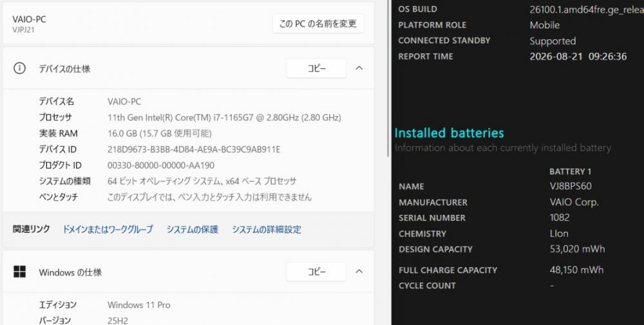Image resolution: width=644 pixels, height=325 pixels.
Task: Copy the device specifications
Action: [x=316, y=68]
